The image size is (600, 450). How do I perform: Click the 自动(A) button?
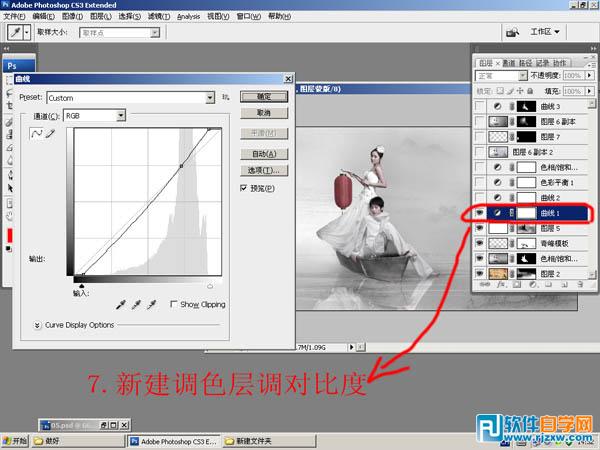pos(264,154)
